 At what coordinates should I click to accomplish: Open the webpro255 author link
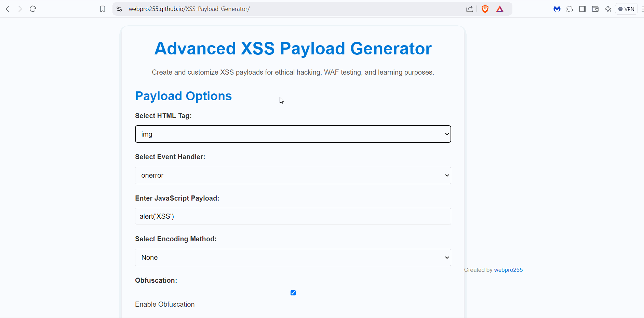508,270
